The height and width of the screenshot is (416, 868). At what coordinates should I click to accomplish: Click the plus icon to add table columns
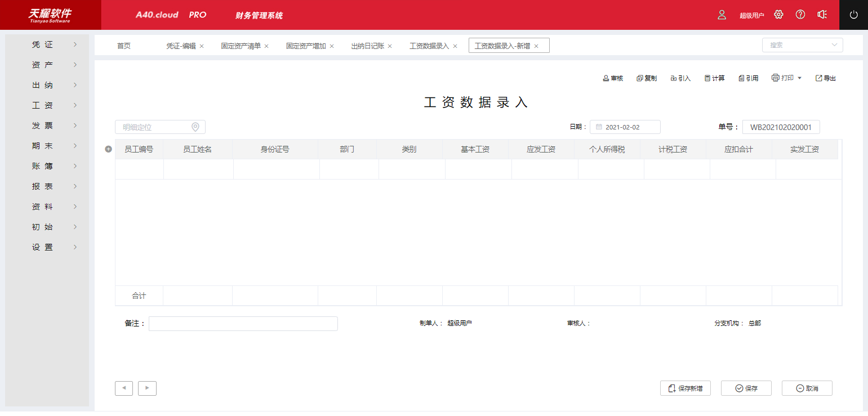coord(107,149)
